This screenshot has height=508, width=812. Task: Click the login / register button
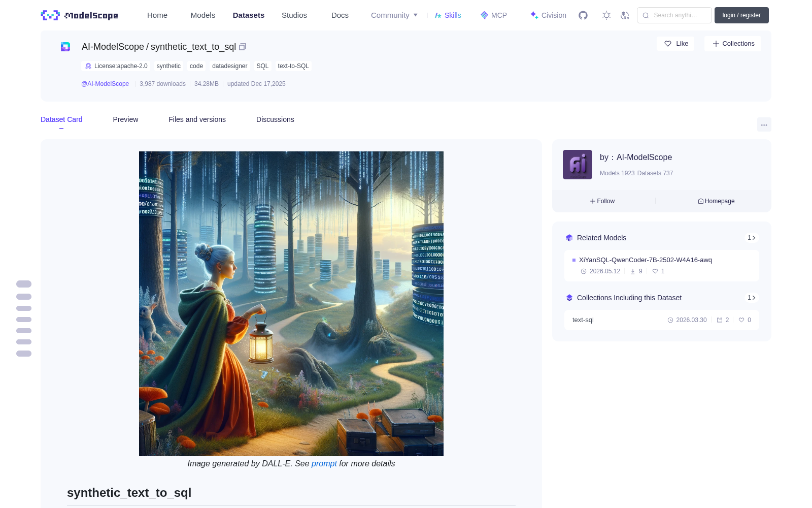[x=741, y=15]
